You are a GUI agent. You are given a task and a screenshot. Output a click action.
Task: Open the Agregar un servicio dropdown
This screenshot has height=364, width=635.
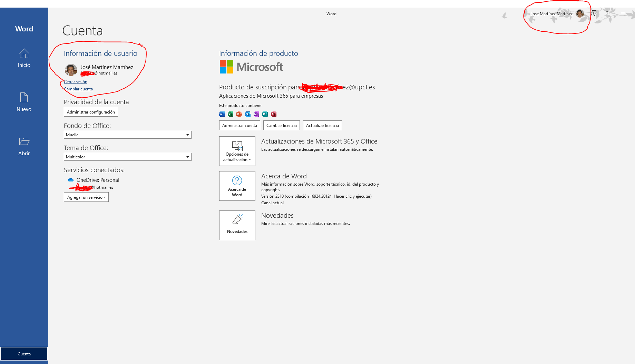pyautogui.click(x=86, y=197)
